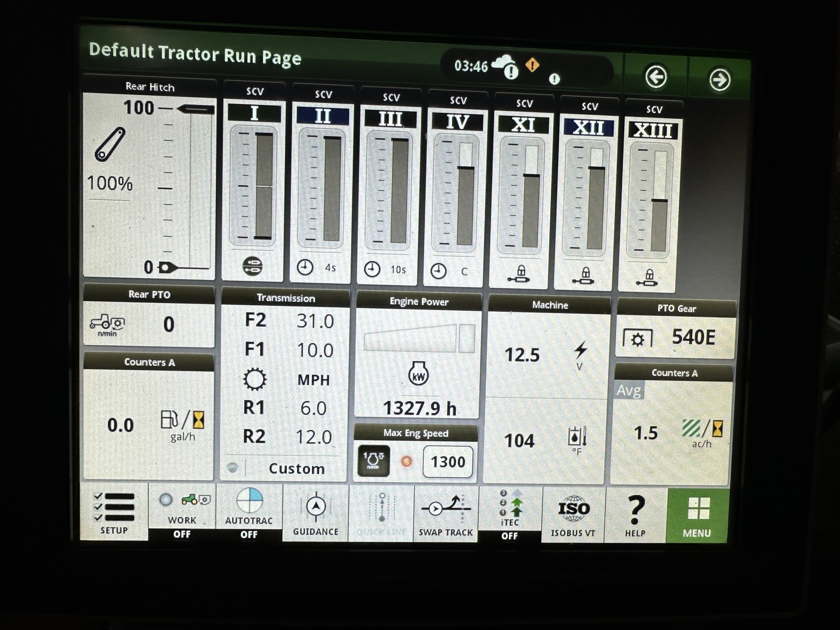Tap the PTO gear cog icon

pyautogui.click(x=637, y=339)
